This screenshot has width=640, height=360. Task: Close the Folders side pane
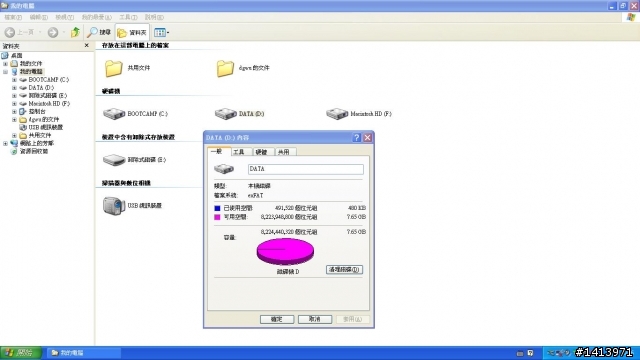click(x=87, y=45)
